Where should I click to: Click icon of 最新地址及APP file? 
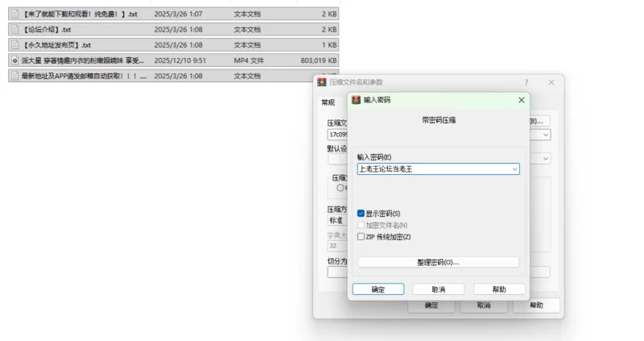point(14,76)
